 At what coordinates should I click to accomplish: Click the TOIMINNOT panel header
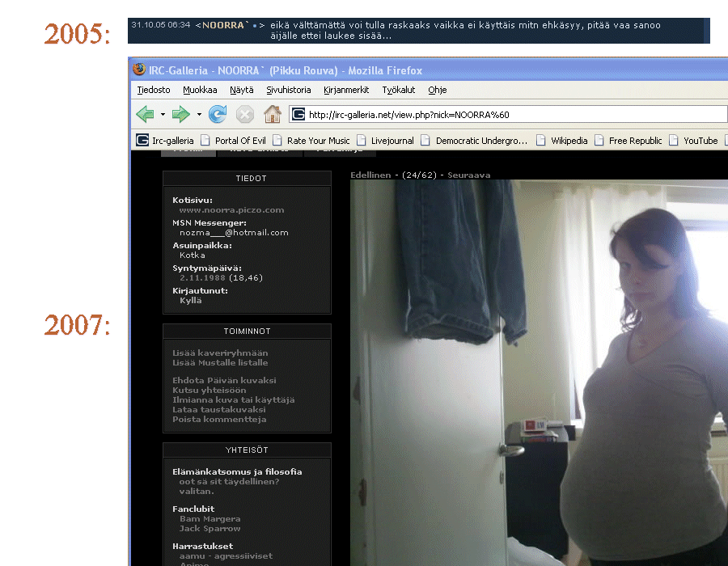click(247, 332)
